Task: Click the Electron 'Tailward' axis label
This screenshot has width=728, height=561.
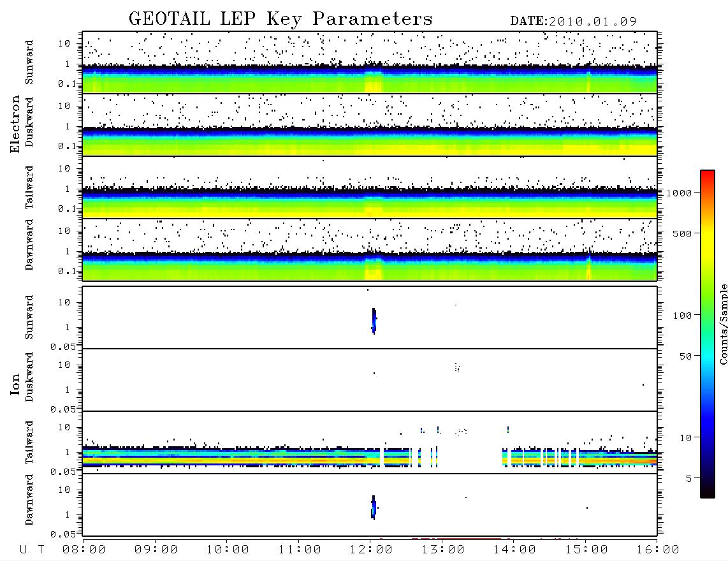Action: tap(29, 187)
